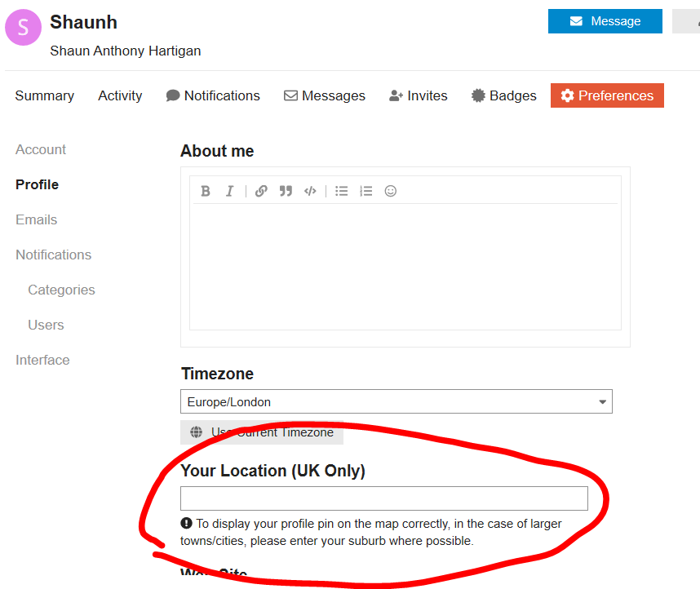
Task: Open the Activity tab
Action: pos(120,95)
